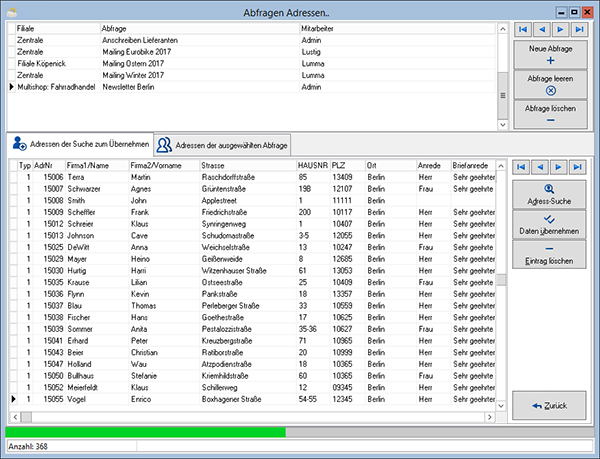Go to previous query record in upper navigator
This screenshot has height=459, width=600.
542,29
